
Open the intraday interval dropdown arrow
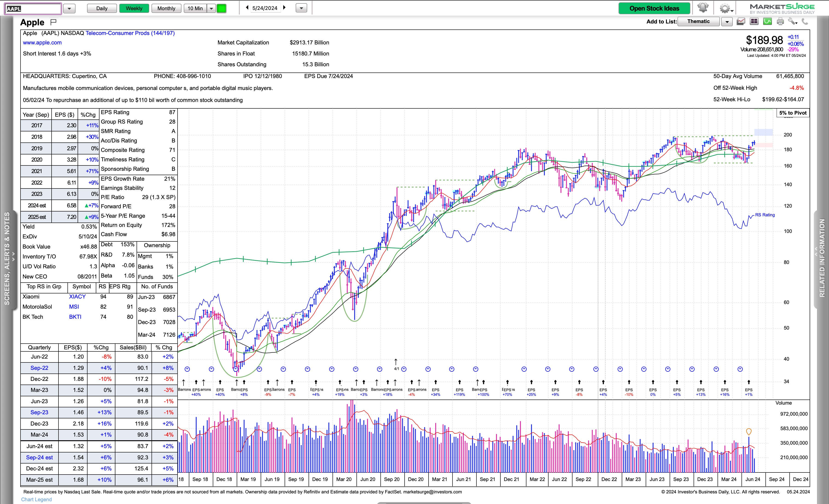point(211,9)
